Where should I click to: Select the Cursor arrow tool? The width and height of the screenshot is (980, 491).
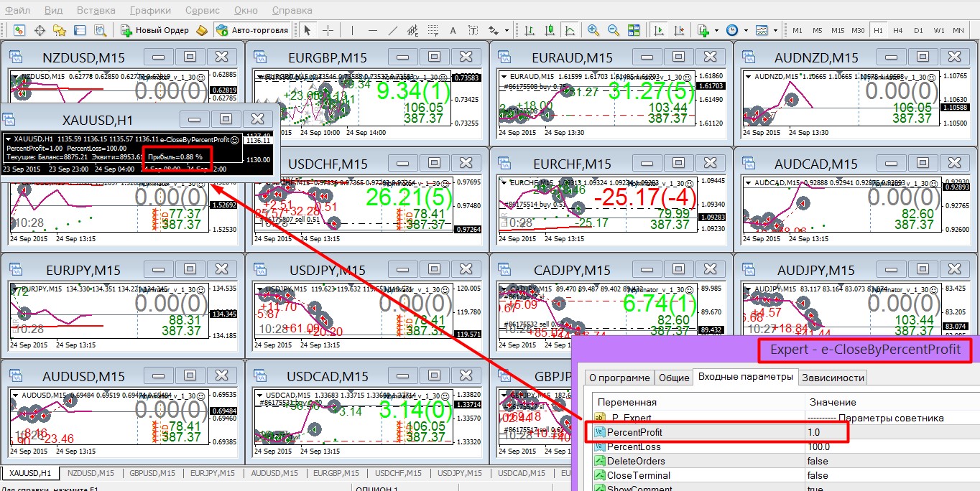pos(308,30)
